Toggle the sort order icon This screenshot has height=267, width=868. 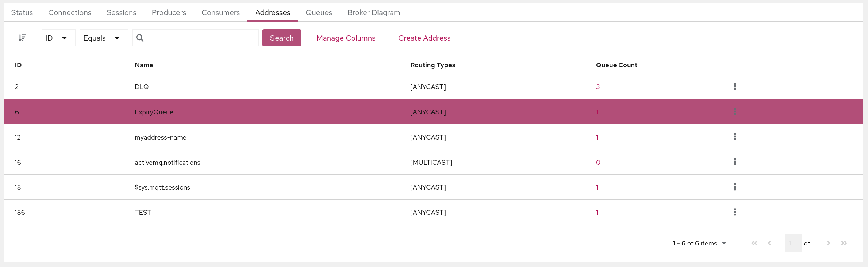tap(22, 38)
